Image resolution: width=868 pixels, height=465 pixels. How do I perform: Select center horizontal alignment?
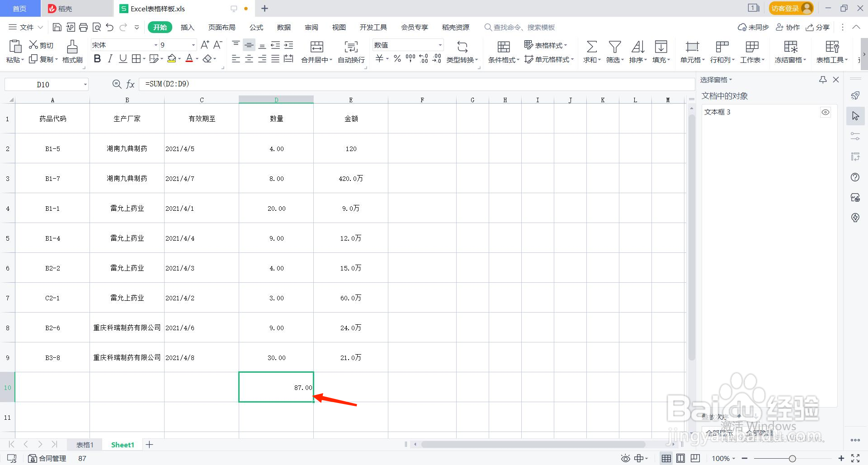pyautogui.click(x=249, y=59)
